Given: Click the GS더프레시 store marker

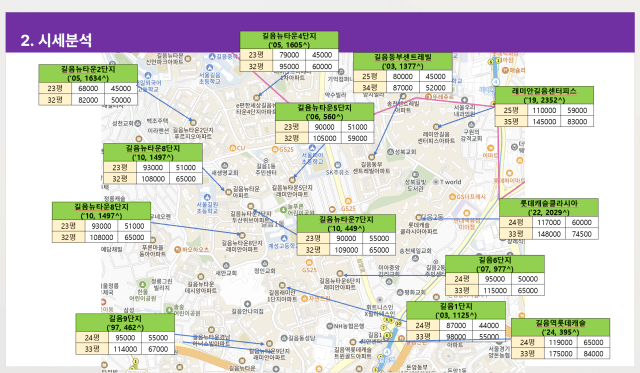Looking at the screenshot, I should click(452, 197).
